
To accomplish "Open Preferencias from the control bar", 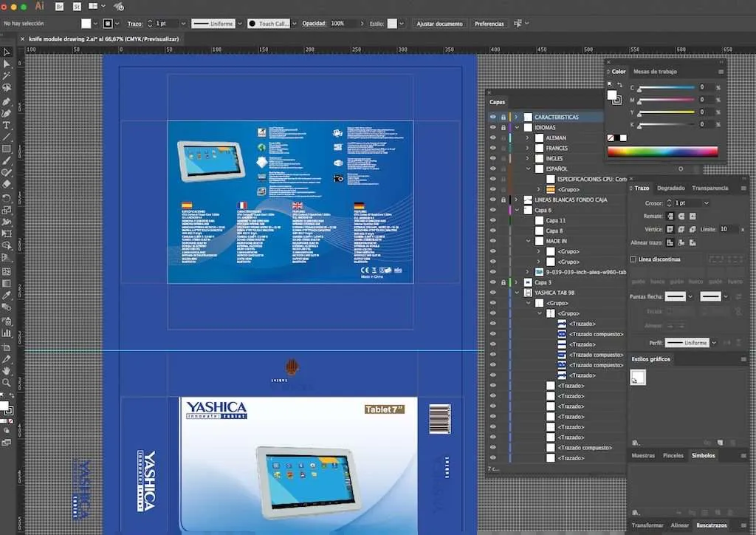I will (489, 23).
